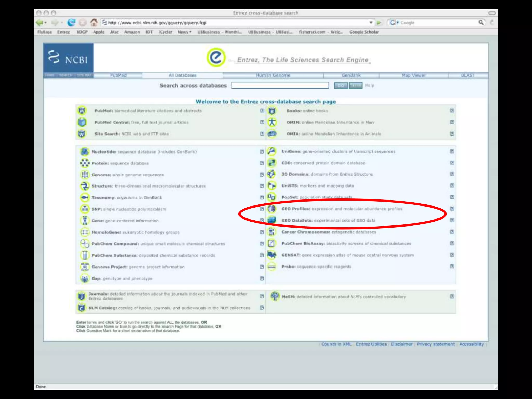Expand the address bar history dropdown

pos(371,23)
